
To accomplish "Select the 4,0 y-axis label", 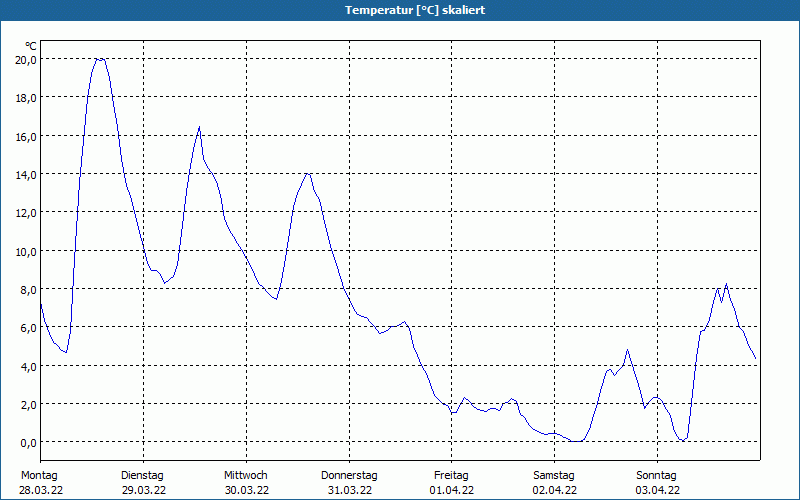I will pos(27,366).
